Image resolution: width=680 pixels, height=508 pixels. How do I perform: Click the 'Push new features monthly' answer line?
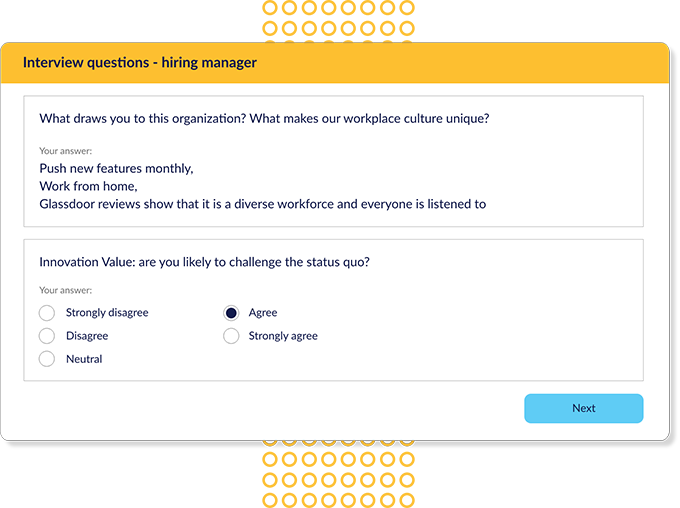point(116,168)
